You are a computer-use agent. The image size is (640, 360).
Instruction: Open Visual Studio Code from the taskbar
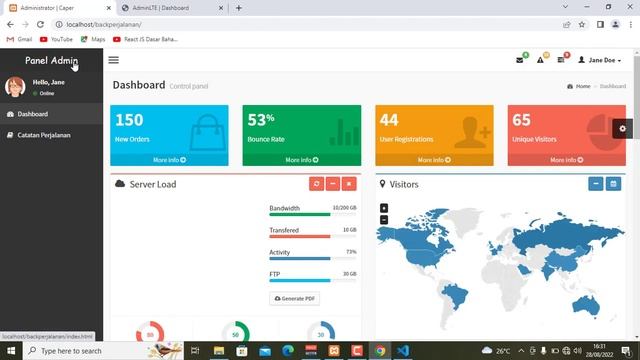pos(403,351)
